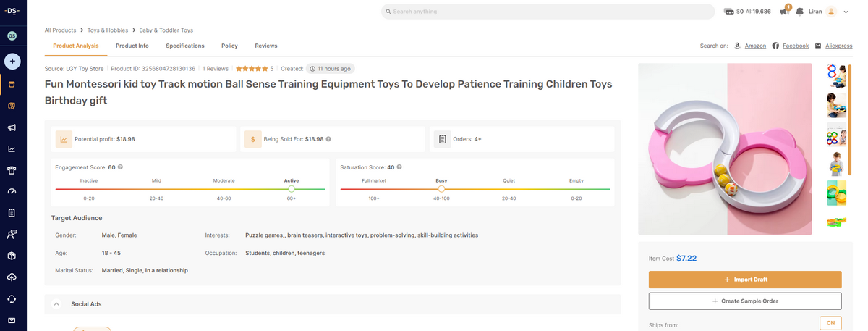The height and width of the screenshot is (331, 868).
Task: Open the line chart icon in the sidebar
Action: (12, 149)
